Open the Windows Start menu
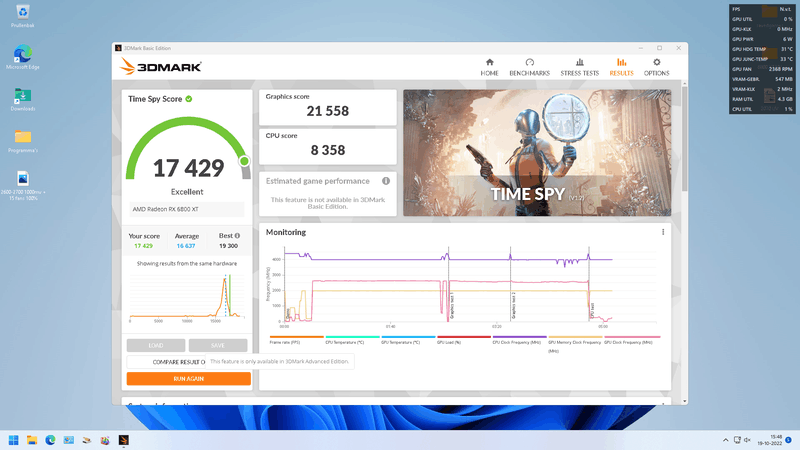Screen dimensions: 800x450 click(14, 440)
